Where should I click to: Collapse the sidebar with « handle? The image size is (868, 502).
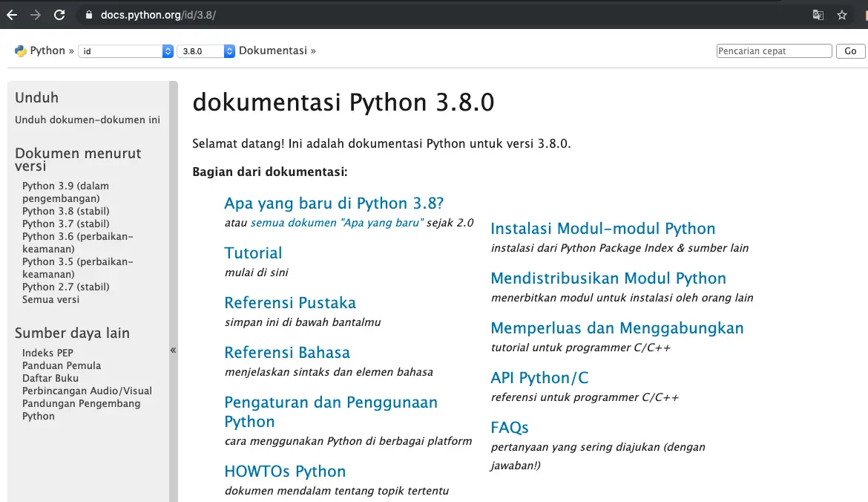coord(173,350)
